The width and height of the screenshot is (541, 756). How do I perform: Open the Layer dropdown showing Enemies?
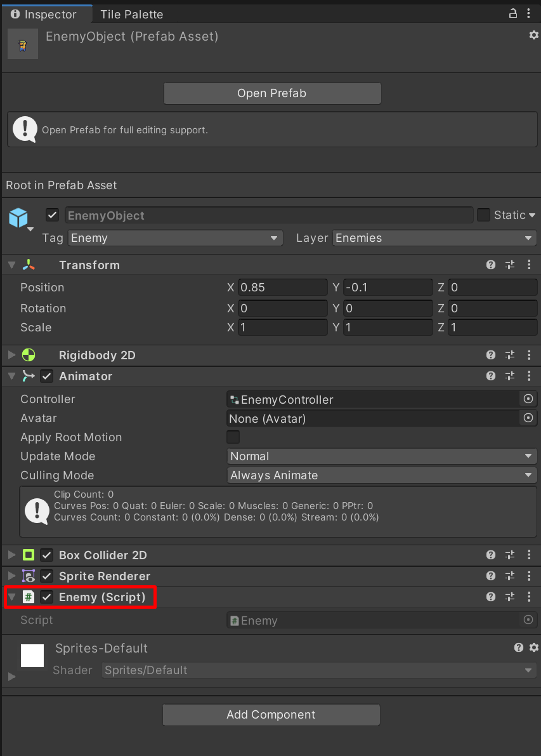point(434,237)
